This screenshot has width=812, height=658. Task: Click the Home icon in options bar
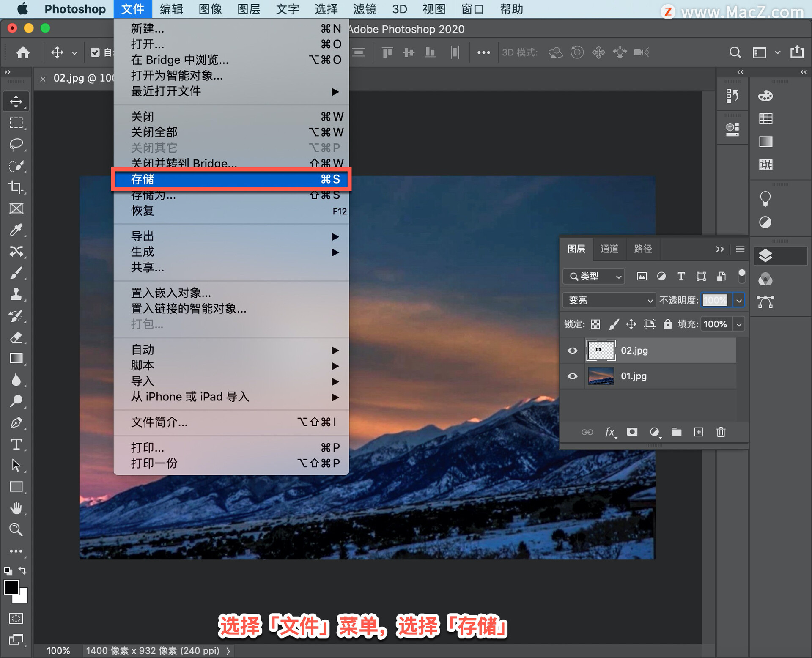23,52
